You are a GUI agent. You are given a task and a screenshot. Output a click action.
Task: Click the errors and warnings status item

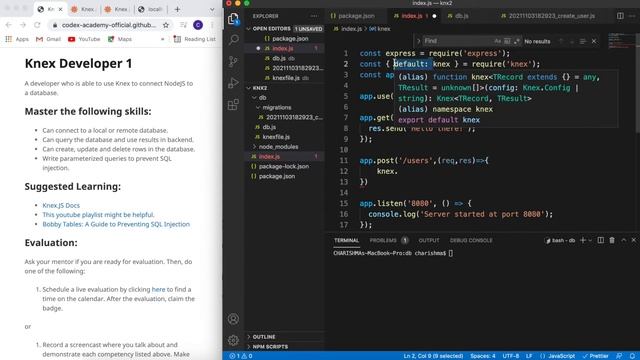pos(240,356)
